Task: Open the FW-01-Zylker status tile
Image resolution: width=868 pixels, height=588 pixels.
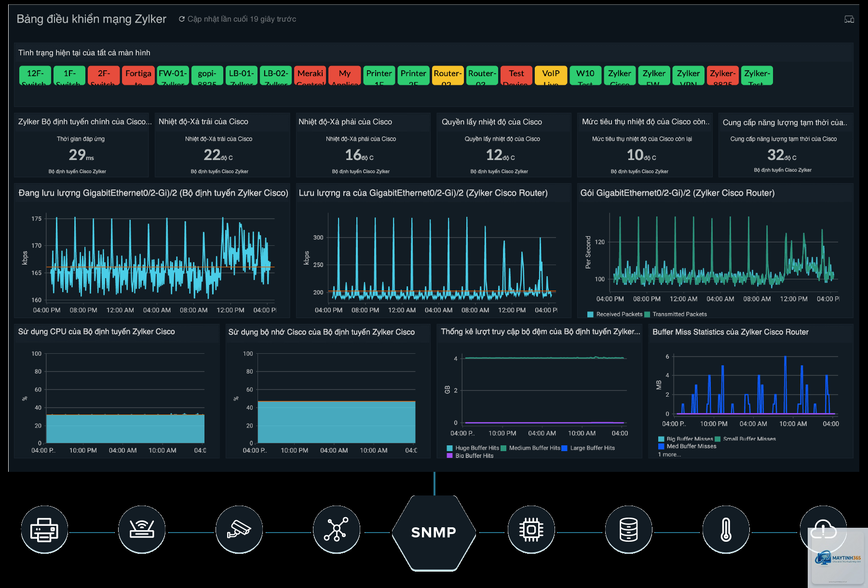Action: point(173,76)
